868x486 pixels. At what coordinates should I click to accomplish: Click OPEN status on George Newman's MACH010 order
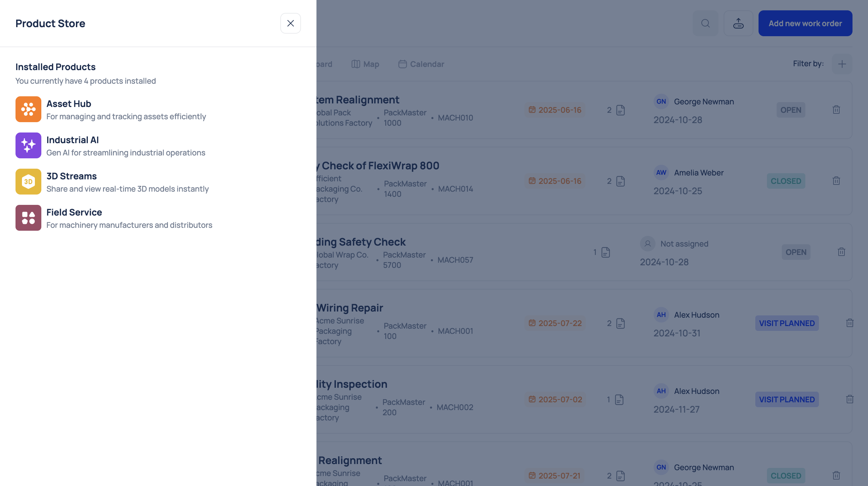point(791,110)
